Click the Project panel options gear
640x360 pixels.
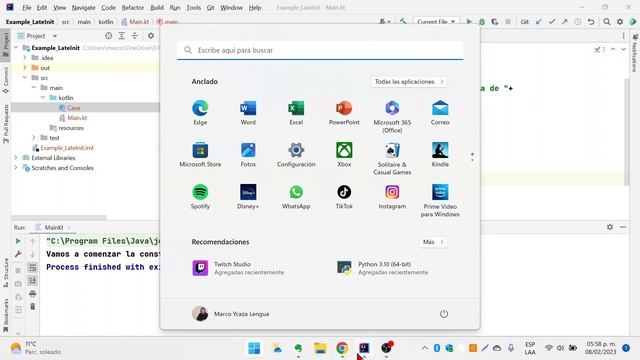[151, 36]
